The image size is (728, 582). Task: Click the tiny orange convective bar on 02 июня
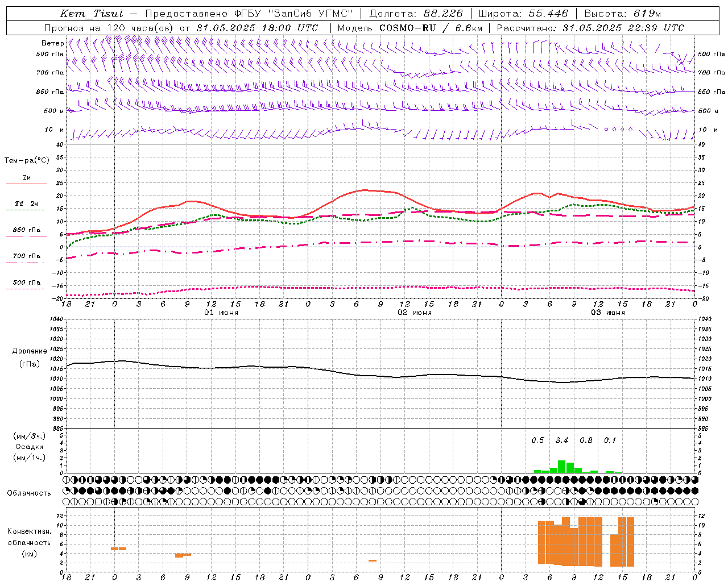click(373, 560)
